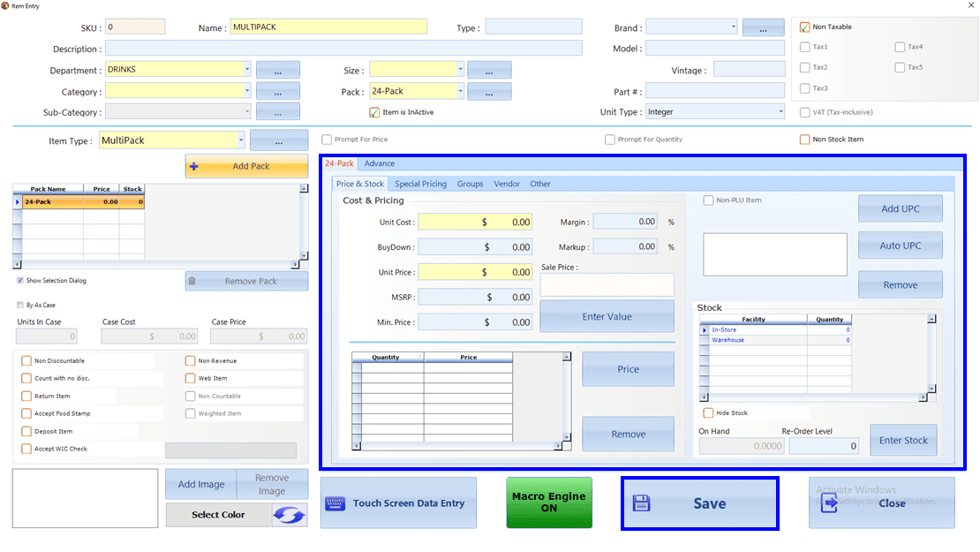The height and width of the screenshot is (552, 980).
Task: Switch to the Special Pricing tab
Action: tap(420, 184)
